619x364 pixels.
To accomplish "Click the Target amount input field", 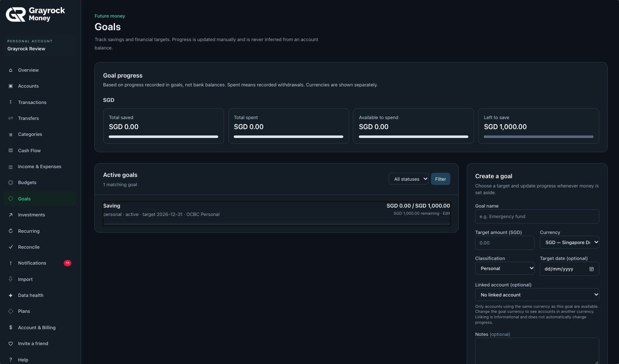I will pos(504,243).
